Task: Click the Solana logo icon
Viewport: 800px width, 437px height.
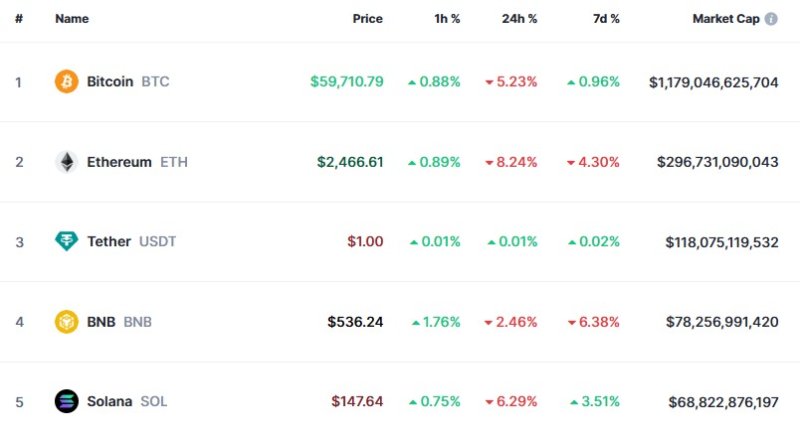Action: tap(66, 401)
